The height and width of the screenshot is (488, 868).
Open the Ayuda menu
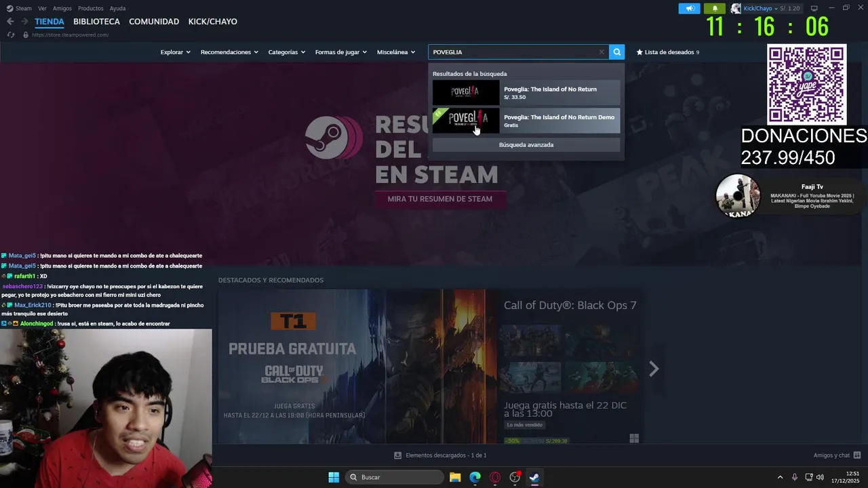[117, 8]
